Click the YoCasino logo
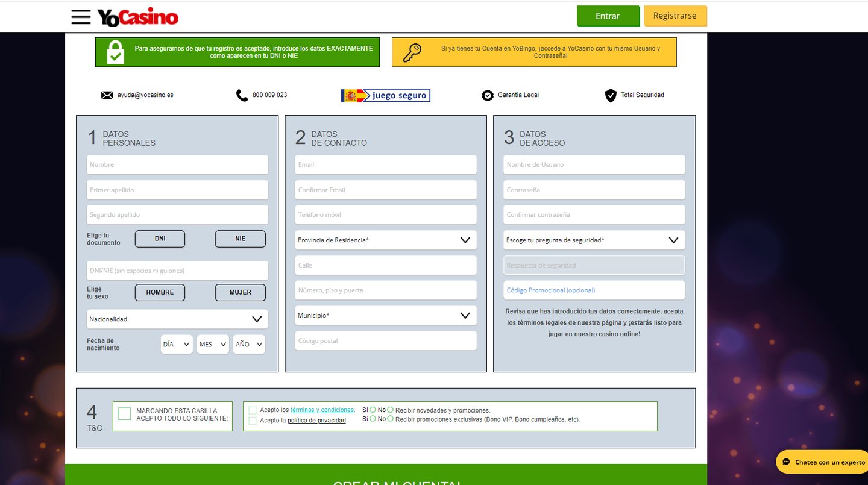This screenshot has width=868, height=485. (x=138, y=17)
